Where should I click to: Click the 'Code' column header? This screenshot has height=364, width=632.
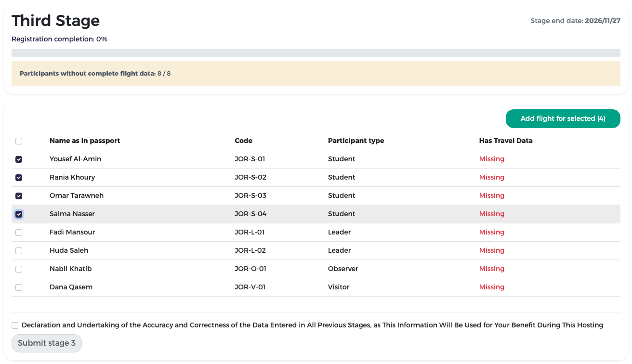pyautogui.click(x=243, y=141)
